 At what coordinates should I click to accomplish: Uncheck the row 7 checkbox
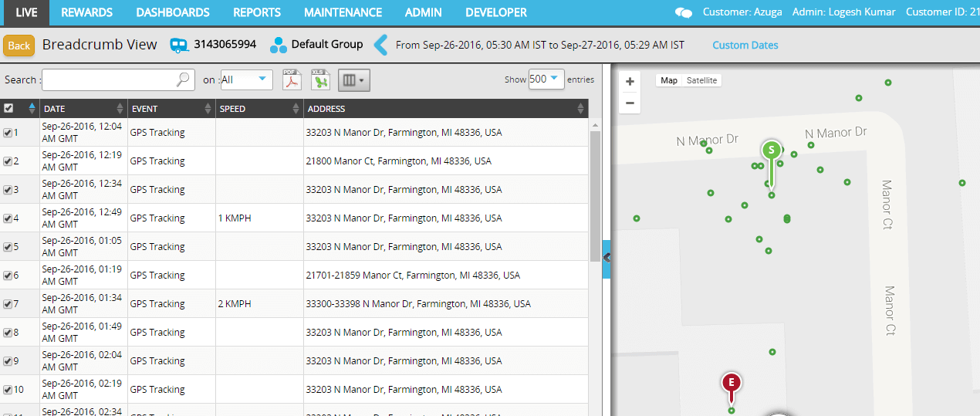click(x=8, y=304)
